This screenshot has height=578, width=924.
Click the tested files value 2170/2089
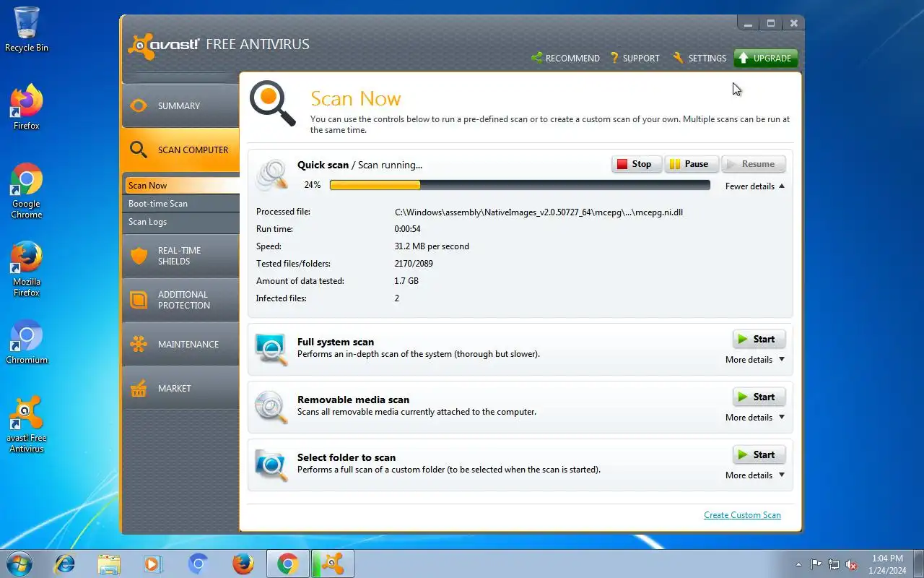pyautogui.click(x=414, y=264)
